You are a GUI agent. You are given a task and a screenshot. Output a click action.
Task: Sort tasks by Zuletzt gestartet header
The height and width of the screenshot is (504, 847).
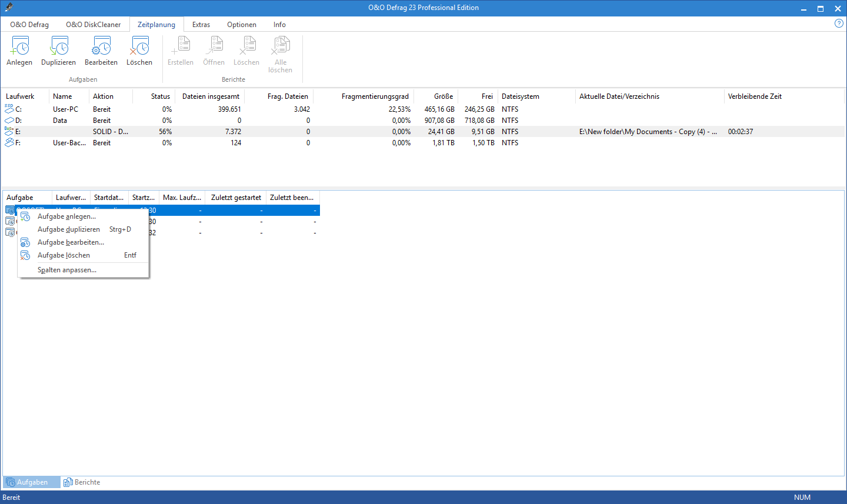point(236,198)
